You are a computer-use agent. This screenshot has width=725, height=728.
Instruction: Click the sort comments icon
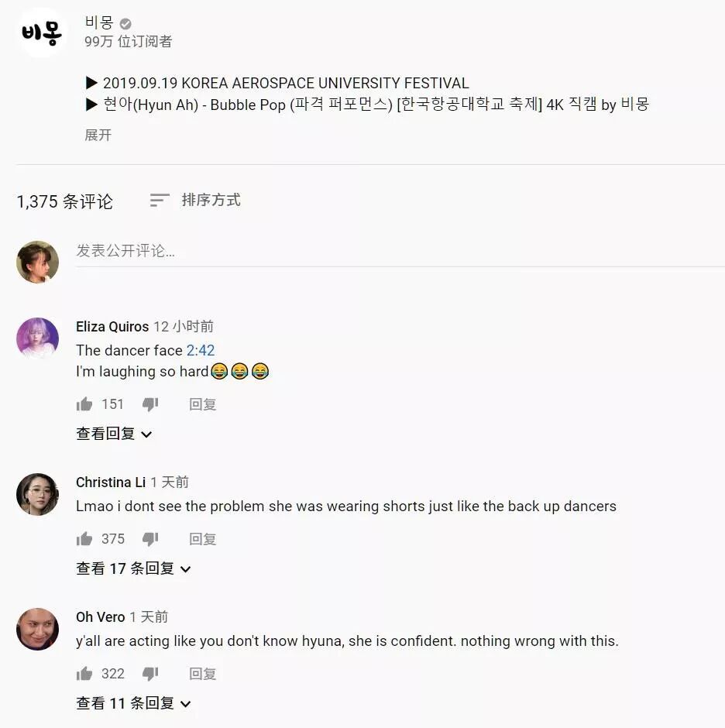point(160,200)
